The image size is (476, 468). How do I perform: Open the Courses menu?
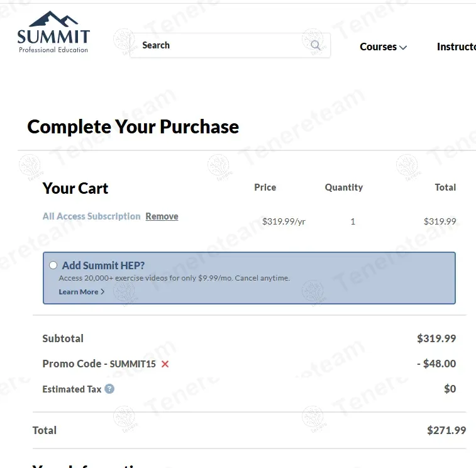378,47
